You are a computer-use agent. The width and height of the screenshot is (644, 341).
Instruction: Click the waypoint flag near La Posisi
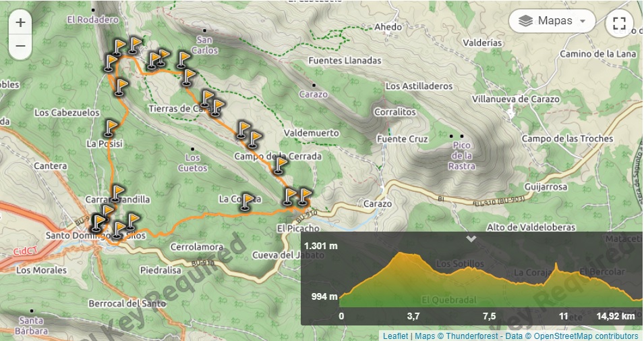110,128
